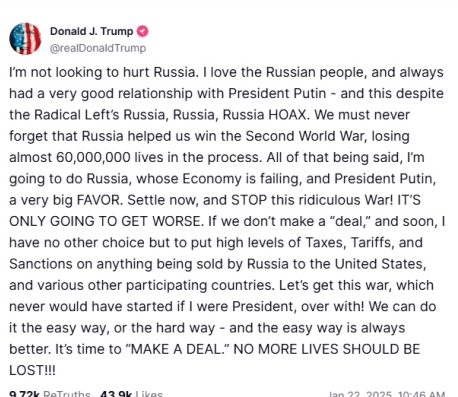Open the Jan 22, 2025 timestamp
The height and width of the screenshot is (397, 458).
click(387, 394)
